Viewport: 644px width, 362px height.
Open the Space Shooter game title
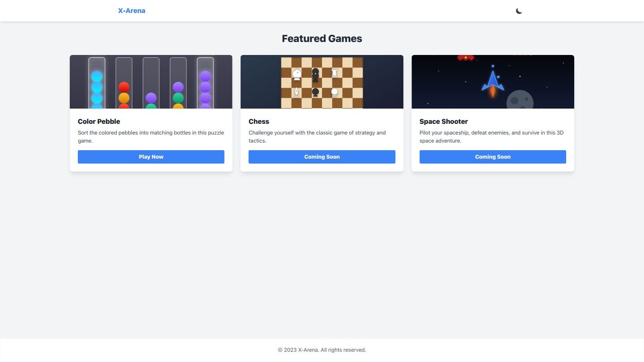[x=443, y=122]
